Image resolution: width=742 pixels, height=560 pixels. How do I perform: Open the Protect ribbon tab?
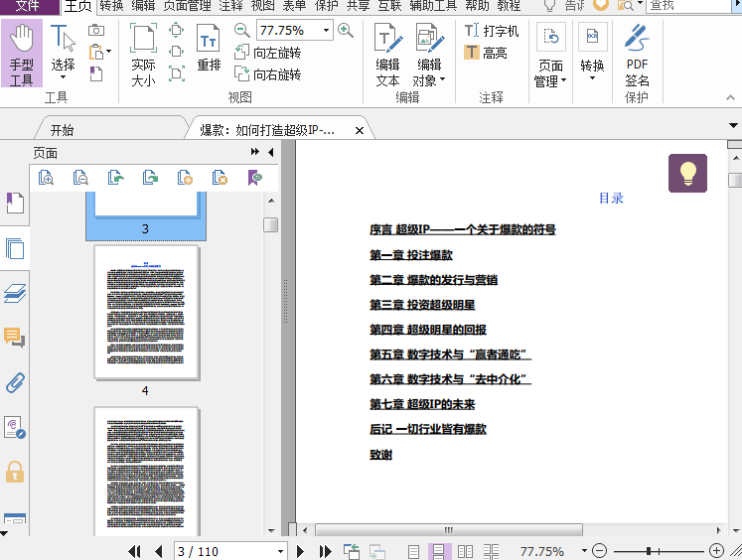tap(327, 6)
